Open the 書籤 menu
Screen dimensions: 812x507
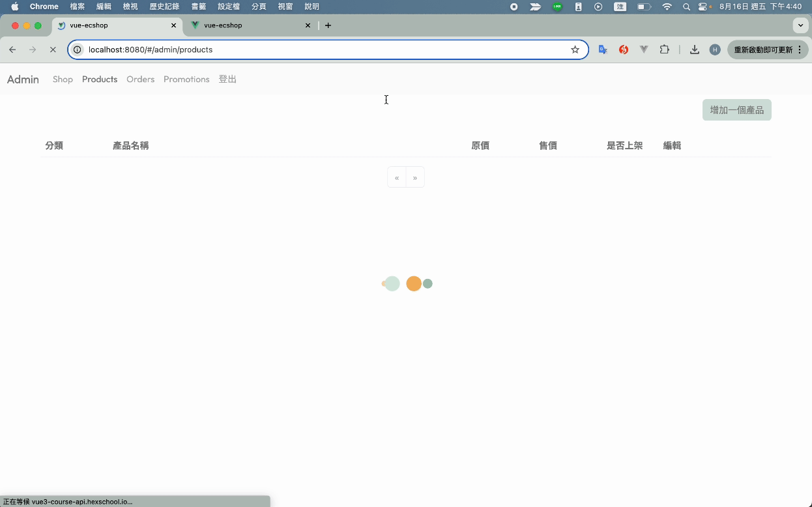[x=198, y=7]
